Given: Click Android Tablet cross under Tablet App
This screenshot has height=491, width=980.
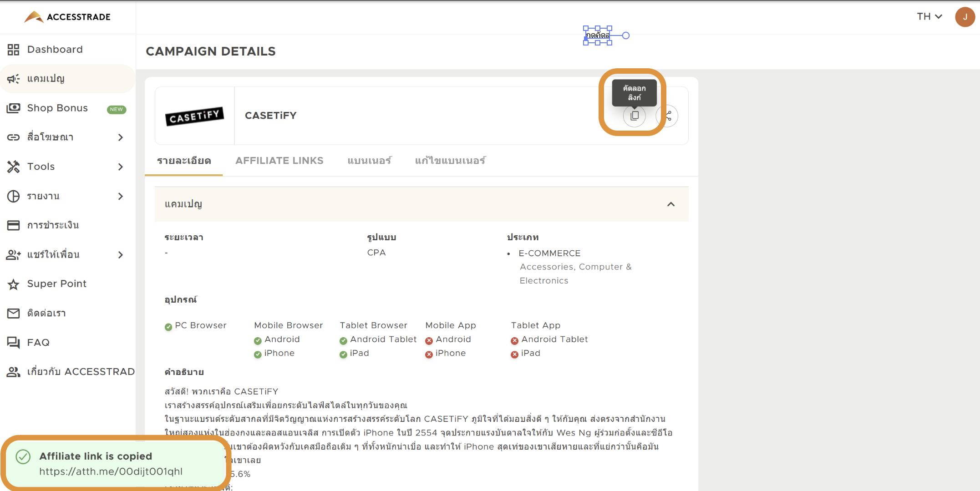Looking at the screenshot, I should click(514, 341).
